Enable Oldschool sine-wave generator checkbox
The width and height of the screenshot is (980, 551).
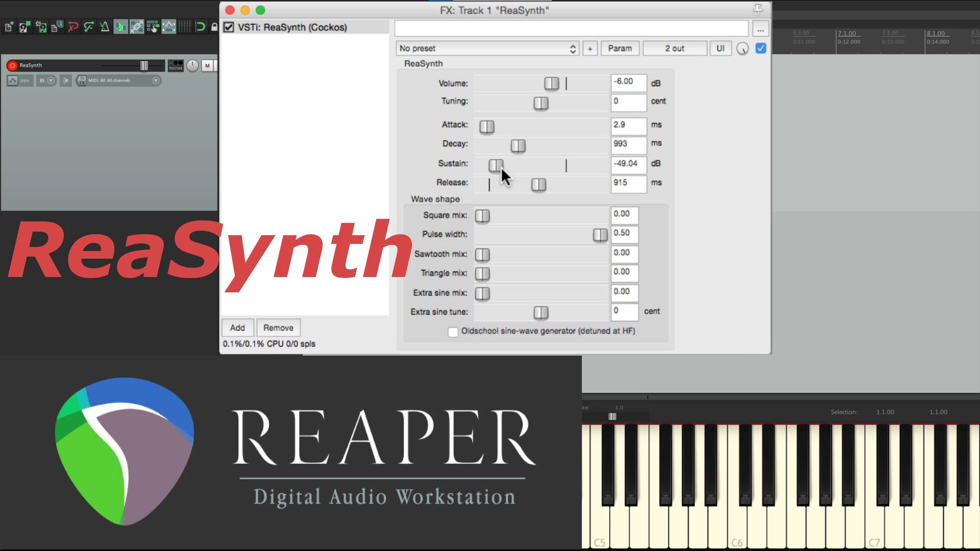pos(453,332)
